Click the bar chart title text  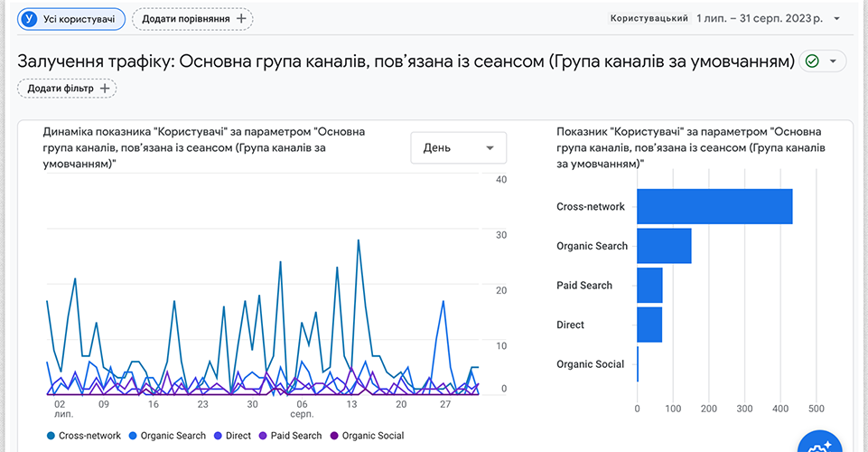(691, 148)
